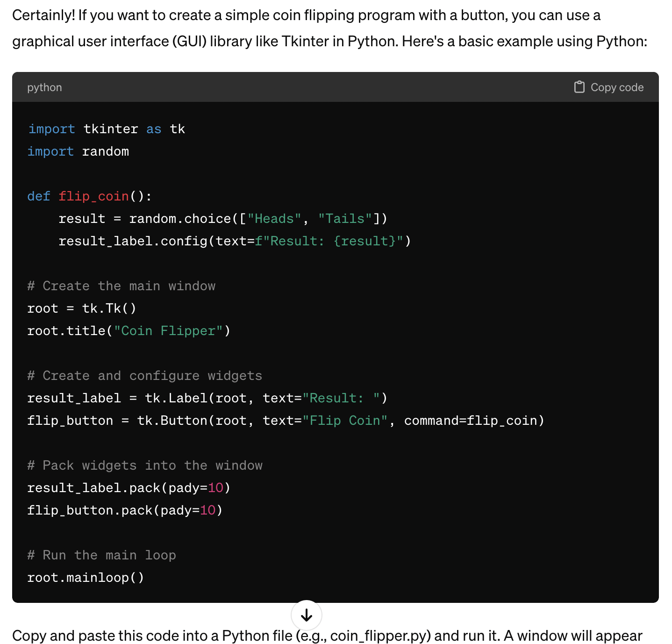Click the clipboard icon beside Copy code
The width and height of the screenshot is (672, 644).
coord(579,87)
